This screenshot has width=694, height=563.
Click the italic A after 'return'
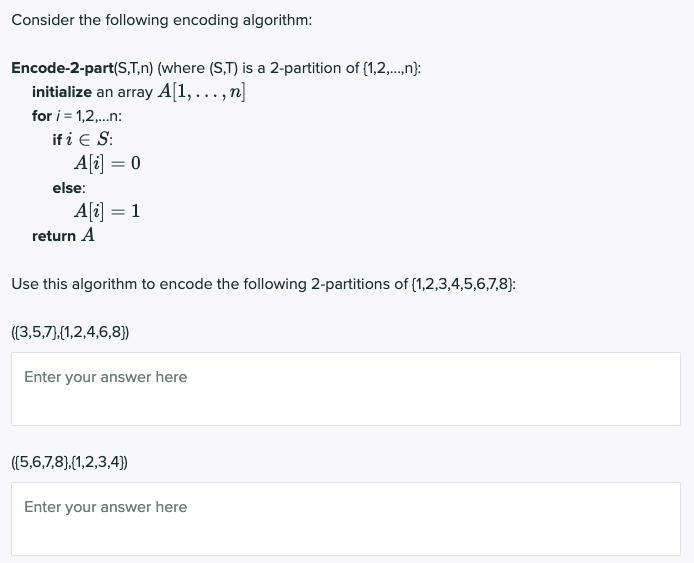(88, 235)
